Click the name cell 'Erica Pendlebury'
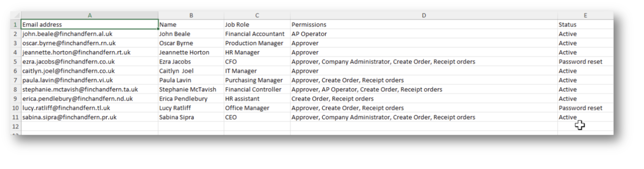 191,99
